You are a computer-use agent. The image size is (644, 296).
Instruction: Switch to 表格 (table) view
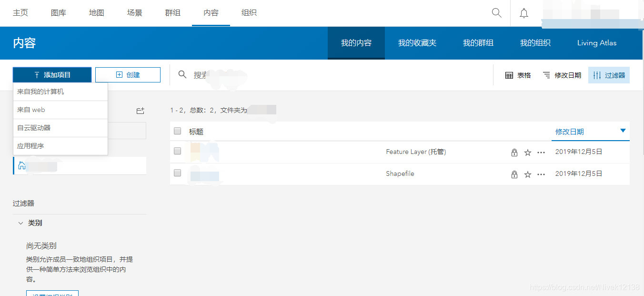[518, 75]
